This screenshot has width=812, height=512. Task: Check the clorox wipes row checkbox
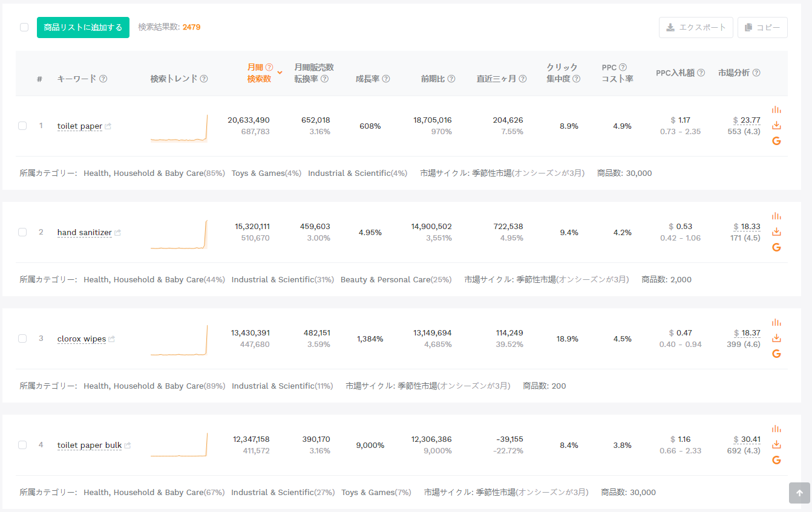tap(22, 339)
